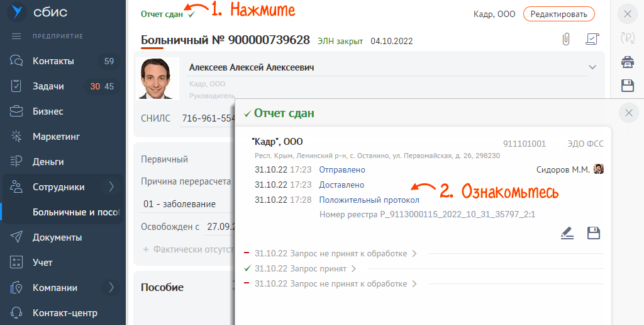The image size is (644, 325).
Task: Expand the Сотрудники submenu chevron
Action: point(111,187)
